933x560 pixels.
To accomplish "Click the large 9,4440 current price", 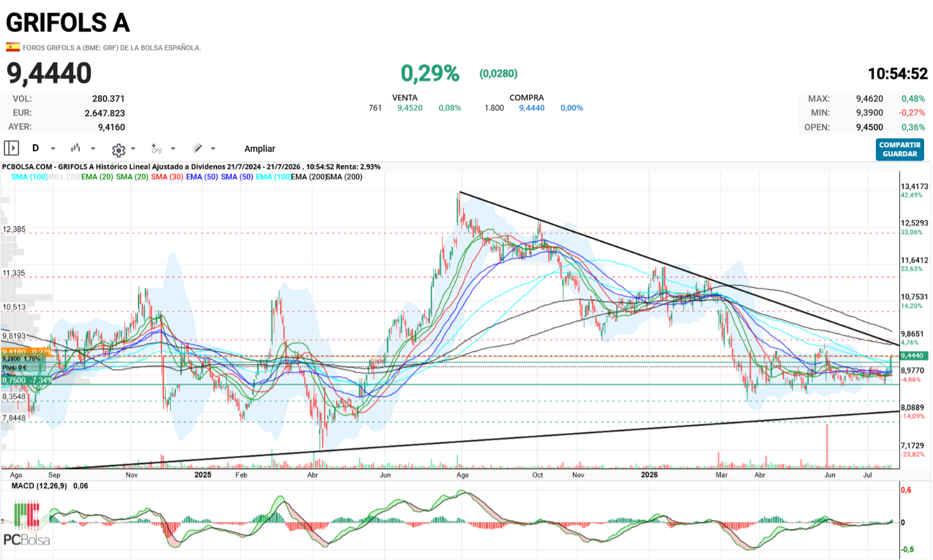I will 49,74.
